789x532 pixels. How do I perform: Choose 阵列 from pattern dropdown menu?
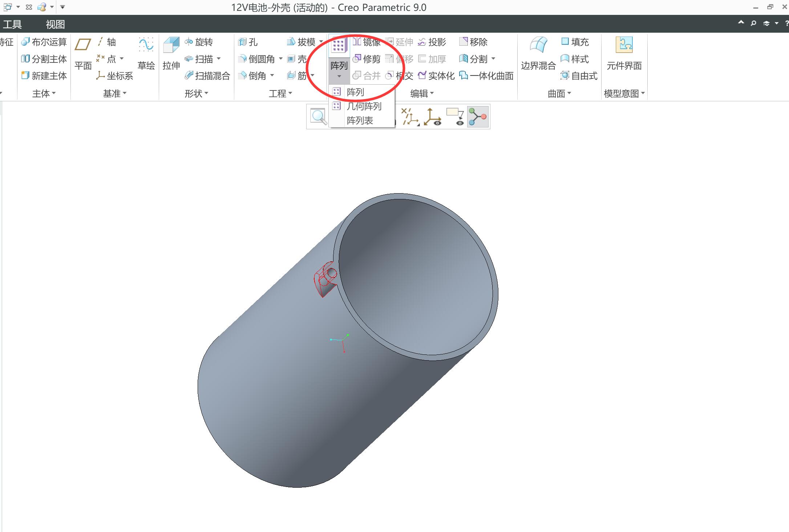click(x=361, y=92)
